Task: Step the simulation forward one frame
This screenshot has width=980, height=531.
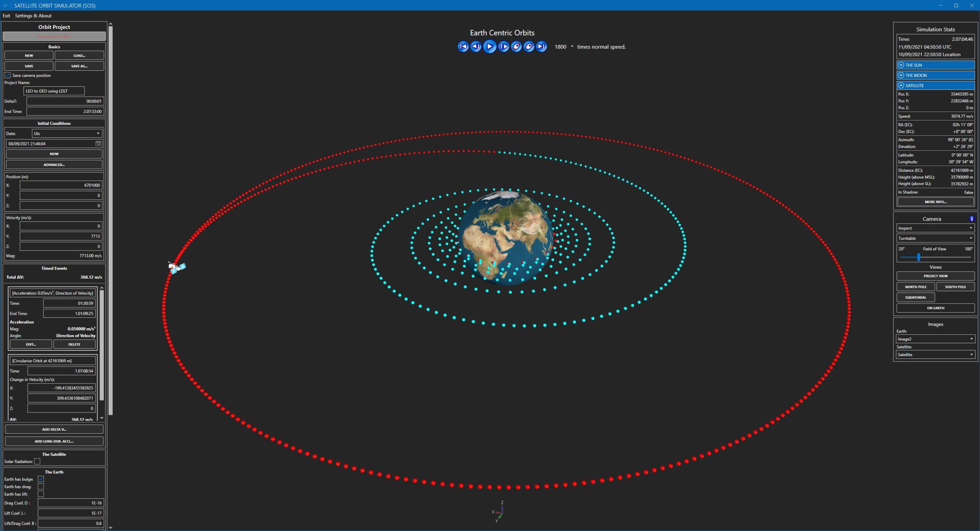Action: [x=503, y=47]
